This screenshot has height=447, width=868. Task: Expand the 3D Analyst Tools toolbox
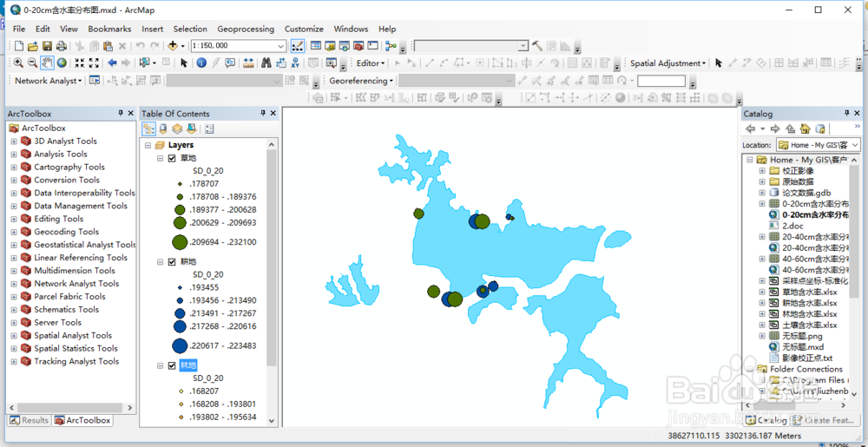pos(14,141)
